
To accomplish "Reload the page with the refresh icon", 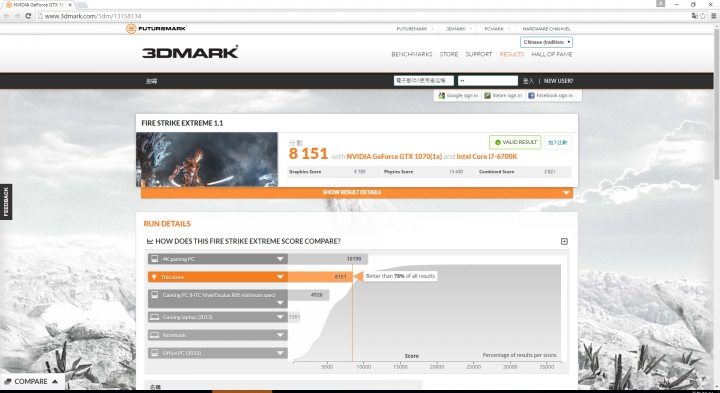I will (28, 16).
